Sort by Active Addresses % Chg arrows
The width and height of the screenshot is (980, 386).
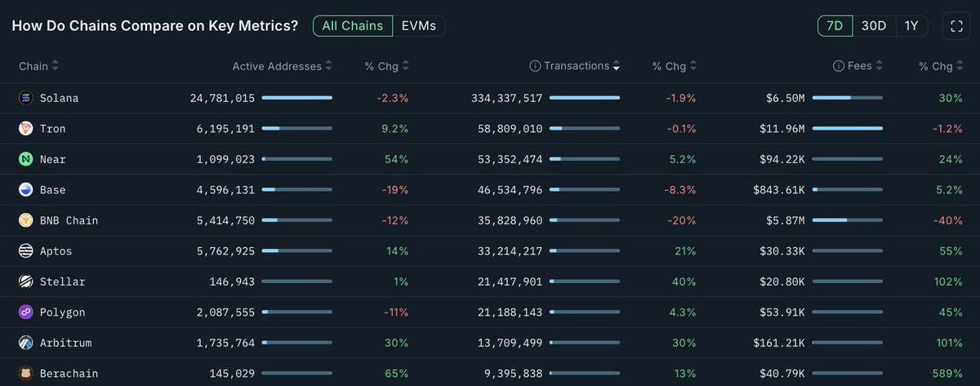[405, 66]
